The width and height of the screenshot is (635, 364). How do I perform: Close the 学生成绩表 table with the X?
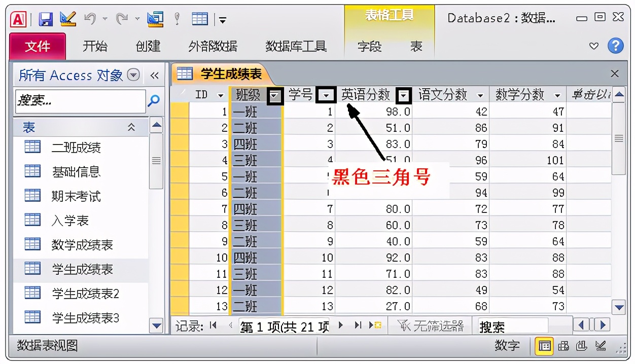pos(615,74)
